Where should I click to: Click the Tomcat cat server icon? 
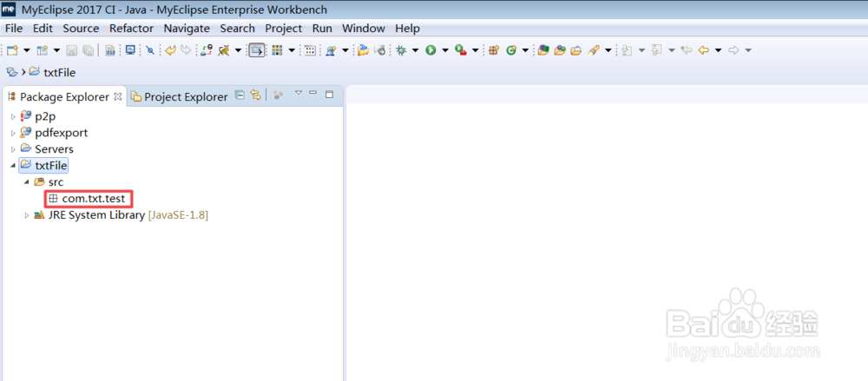tap(224, 50)
